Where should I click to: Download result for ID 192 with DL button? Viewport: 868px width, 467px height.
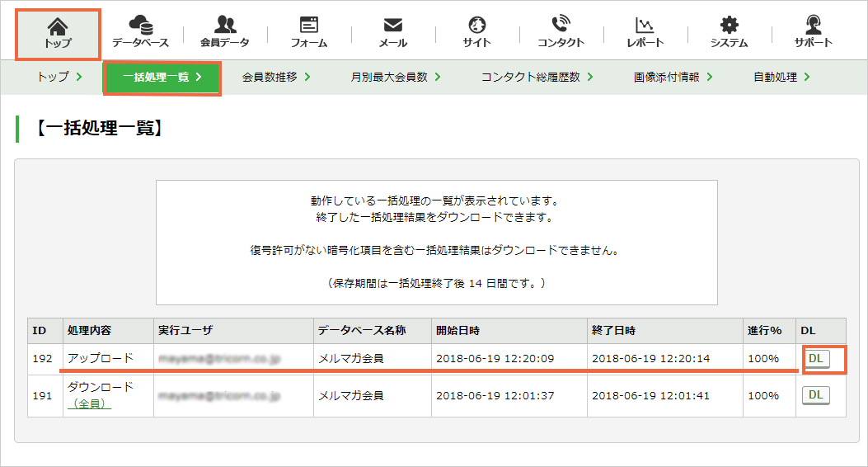[x=816, y=359]
